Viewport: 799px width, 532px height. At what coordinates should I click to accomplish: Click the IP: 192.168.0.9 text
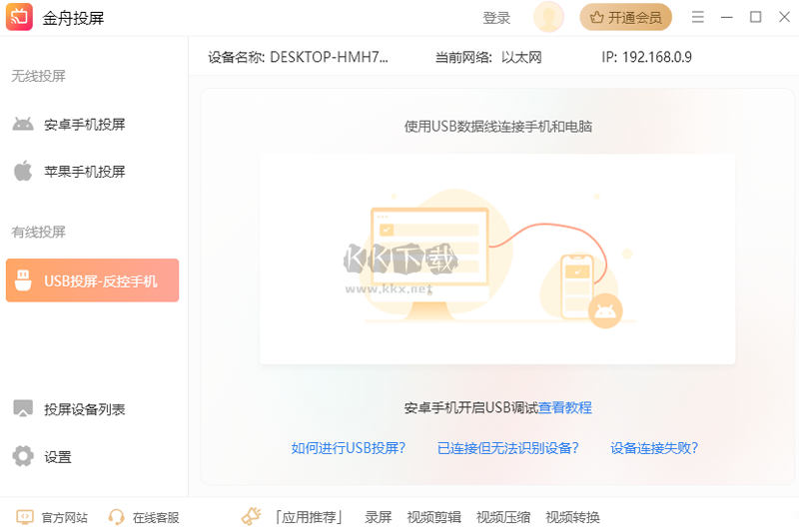click(646, 57)
